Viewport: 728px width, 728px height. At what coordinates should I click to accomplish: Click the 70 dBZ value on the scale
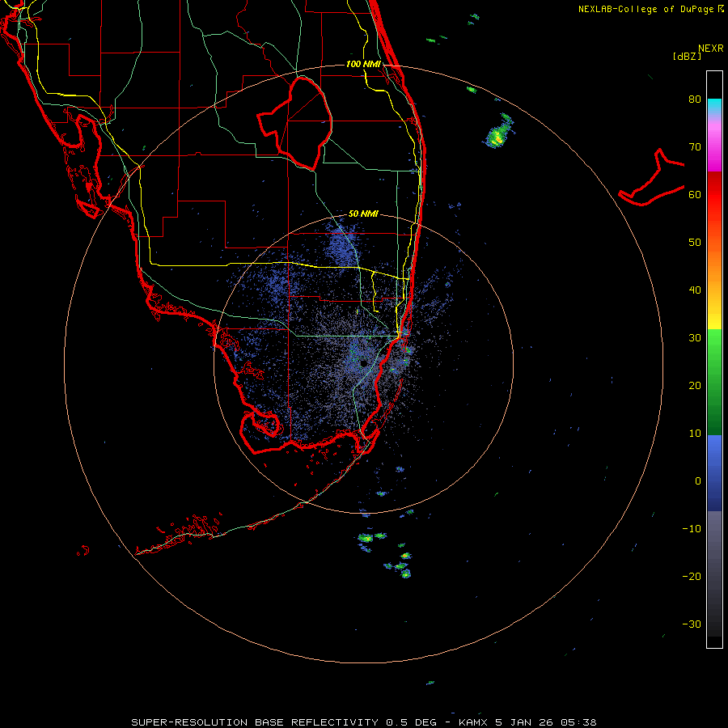coord(695,147)
